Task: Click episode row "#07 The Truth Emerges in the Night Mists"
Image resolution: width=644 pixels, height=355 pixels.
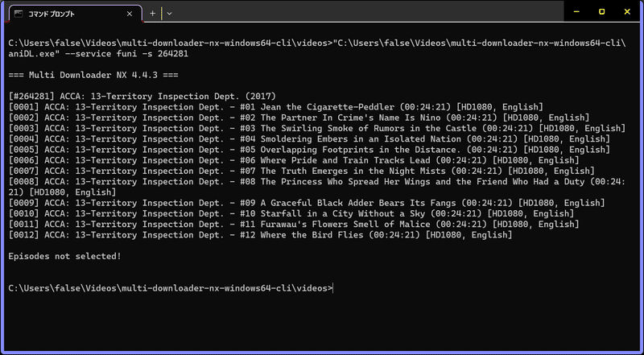Action: 301,171
